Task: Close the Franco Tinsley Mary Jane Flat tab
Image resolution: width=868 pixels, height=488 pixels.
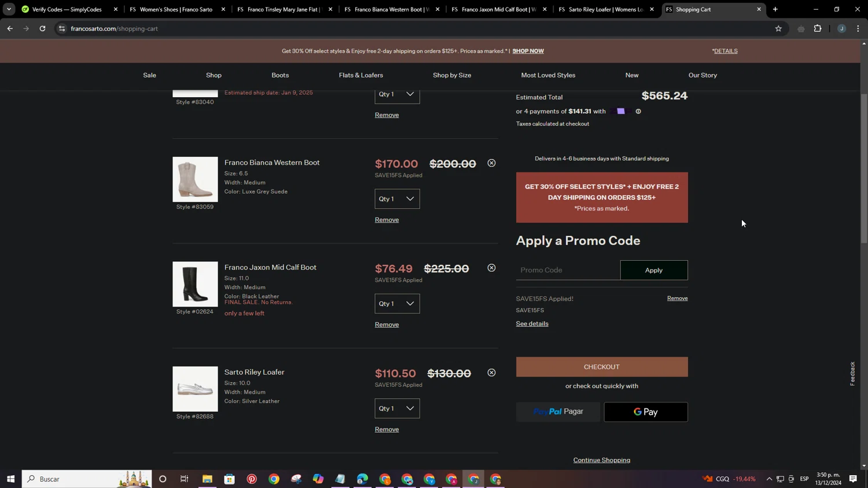Action: pos(330,9)
